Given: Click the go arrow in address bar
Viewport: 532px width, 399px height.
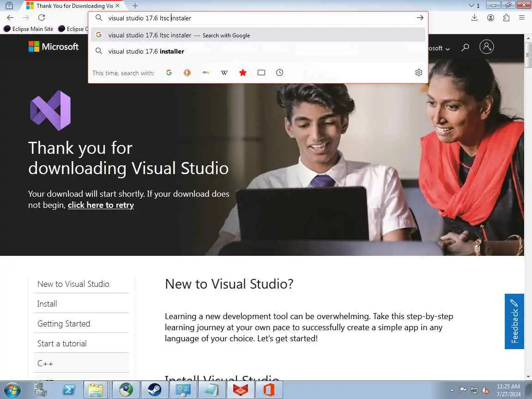Looking at the screenshot, I should pyautogui.click(x=420, y=18).
